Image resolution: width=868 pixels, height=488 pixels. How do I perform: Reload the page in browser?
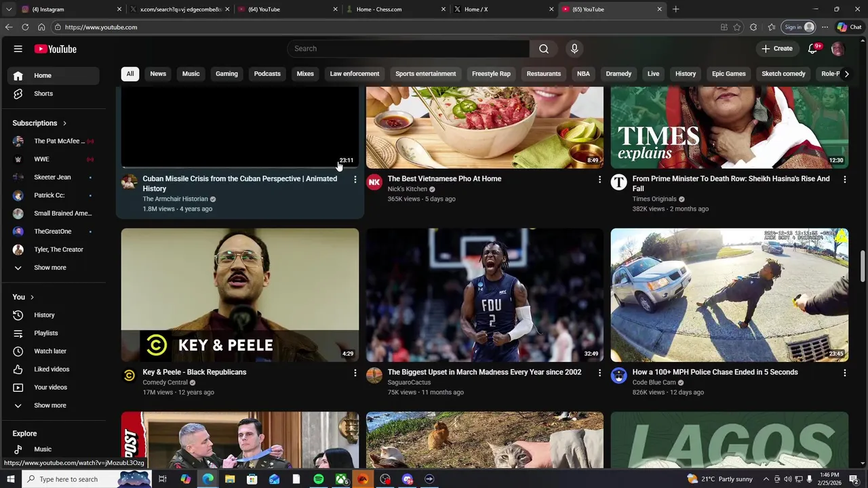point(25,27)
